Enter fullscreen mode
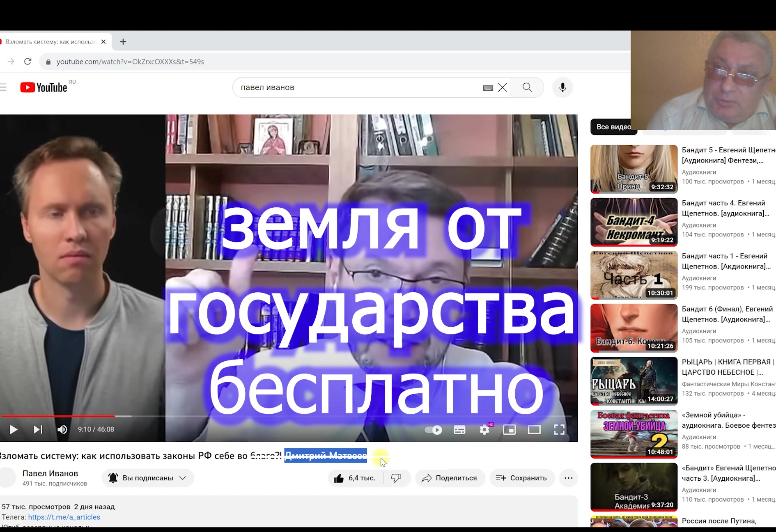The height and width of the screenshot is (532, 776). click(559, 430)
